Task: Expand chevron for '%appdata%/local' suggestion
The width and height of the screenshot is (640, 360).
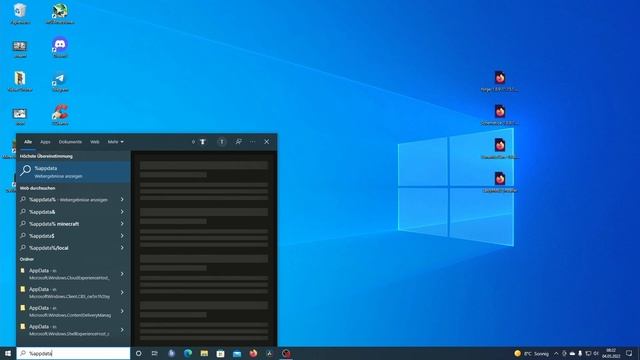Action: coord(122,248)
